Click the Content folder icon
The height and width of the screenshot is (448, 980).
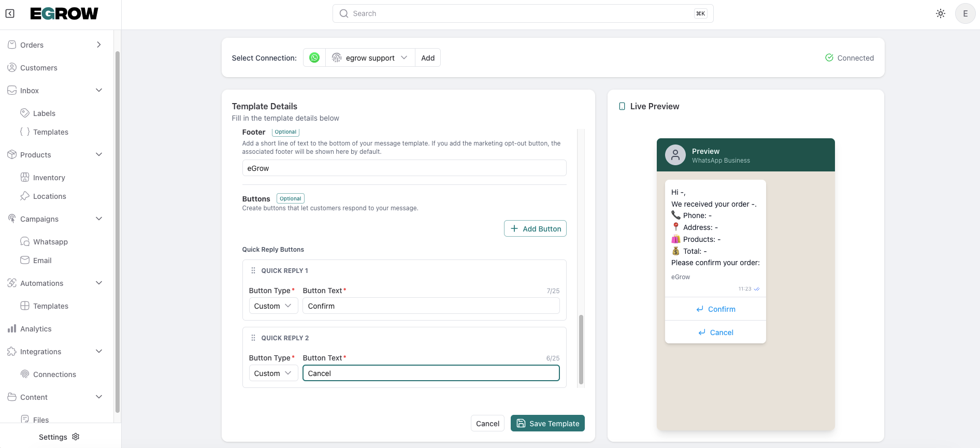pyautogui.click(x=12, y=397)
